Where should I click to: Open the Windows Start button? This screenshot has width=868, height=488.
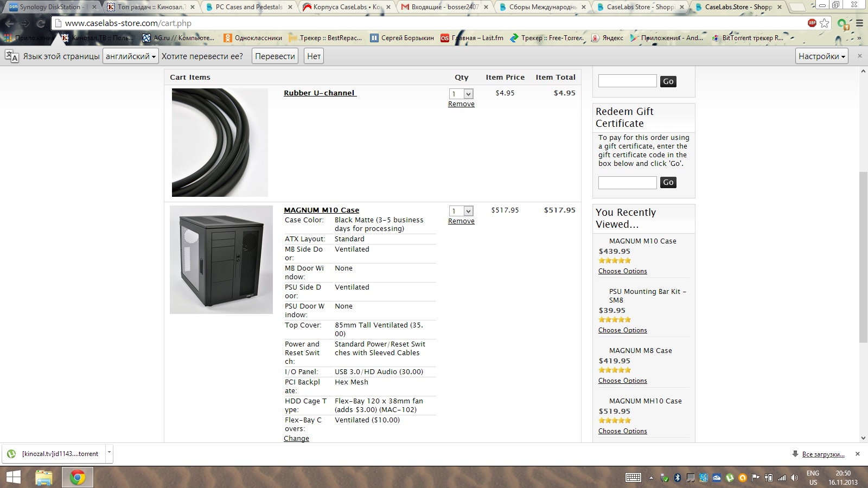(13, 477)
